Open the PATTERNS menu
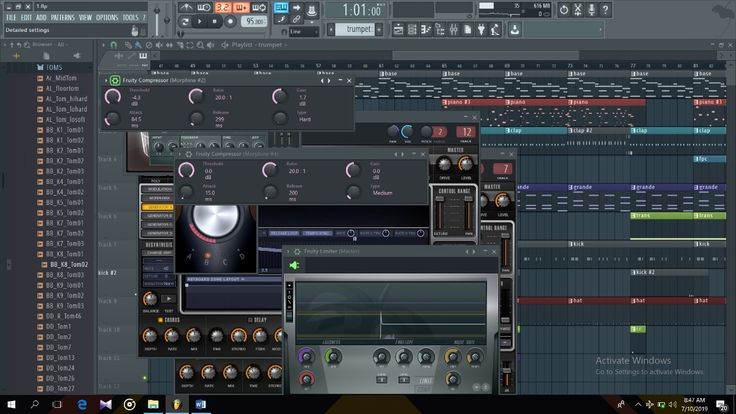This screenshot has height=414, width=736. (x=62, y=17)
